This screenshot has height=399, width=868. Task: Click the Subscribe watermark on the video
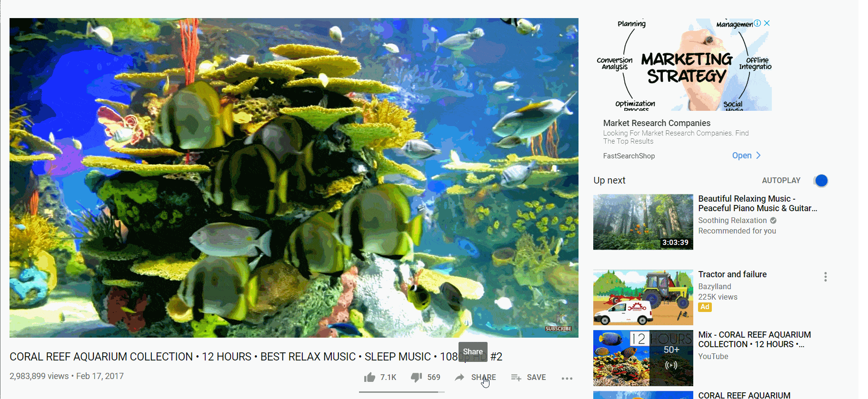click(x=558, y=329)
